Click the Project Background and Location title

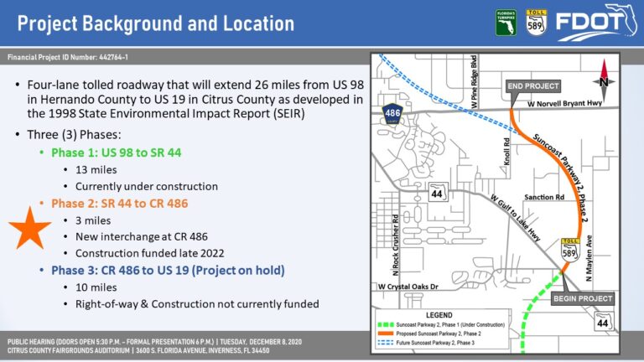[x=156, y=23]
